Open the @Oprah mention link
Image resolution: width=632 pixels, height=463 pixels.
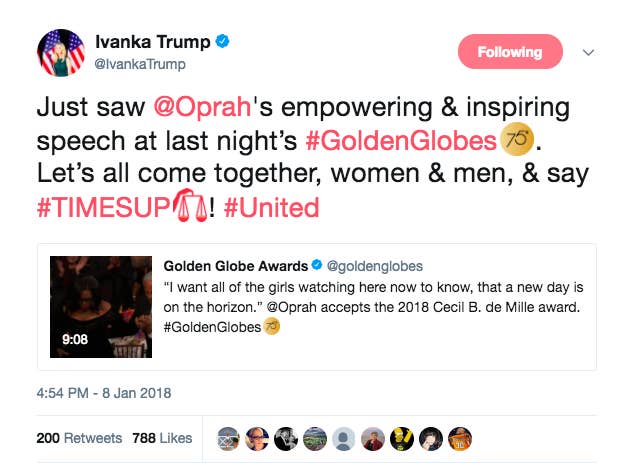(202, 107)
